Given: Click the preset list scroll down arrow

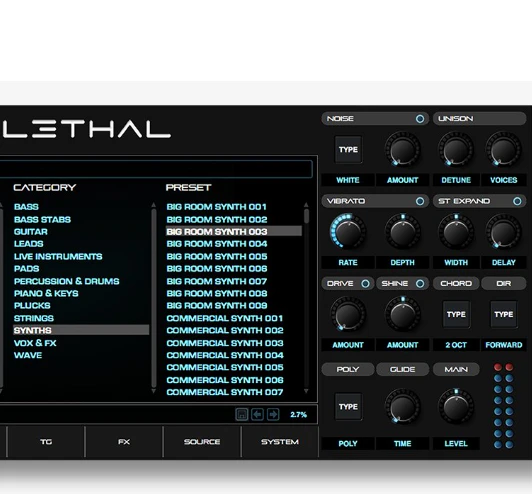Looking at the screenshot, I should pyautogui.click(x=306, y=391).
